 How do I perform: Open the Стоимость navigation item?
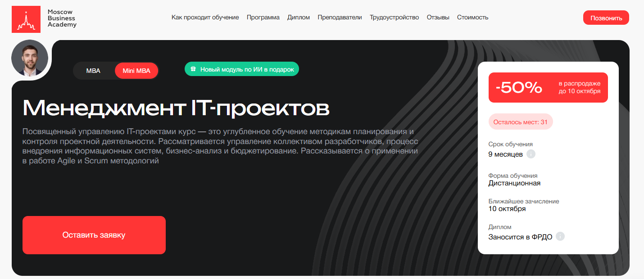point(472,18)
